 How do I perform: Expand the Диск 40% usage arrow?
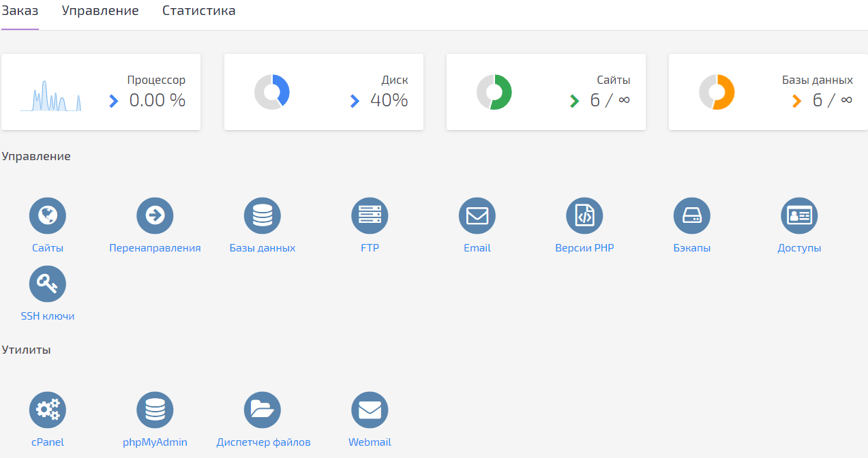click(355, 101)
